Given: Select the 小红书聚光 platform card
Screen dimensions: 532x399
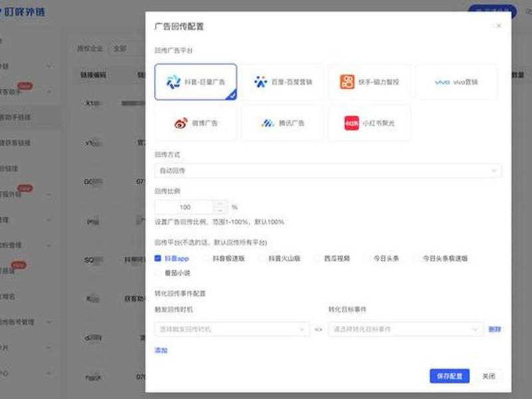Looking at the screenshot, I should click(370, 123).
